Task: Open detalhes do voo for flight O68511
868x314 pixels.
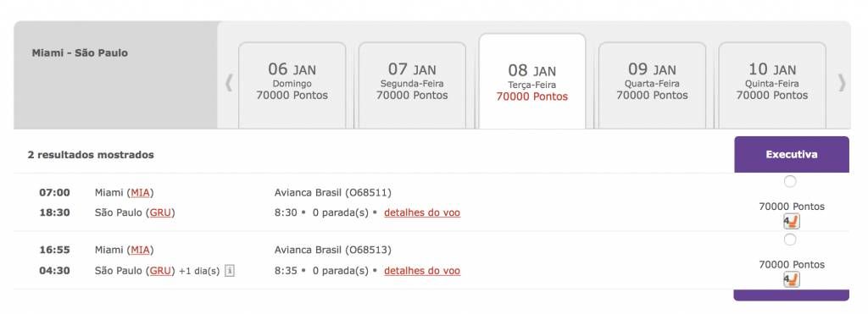Action: point(422,212)
